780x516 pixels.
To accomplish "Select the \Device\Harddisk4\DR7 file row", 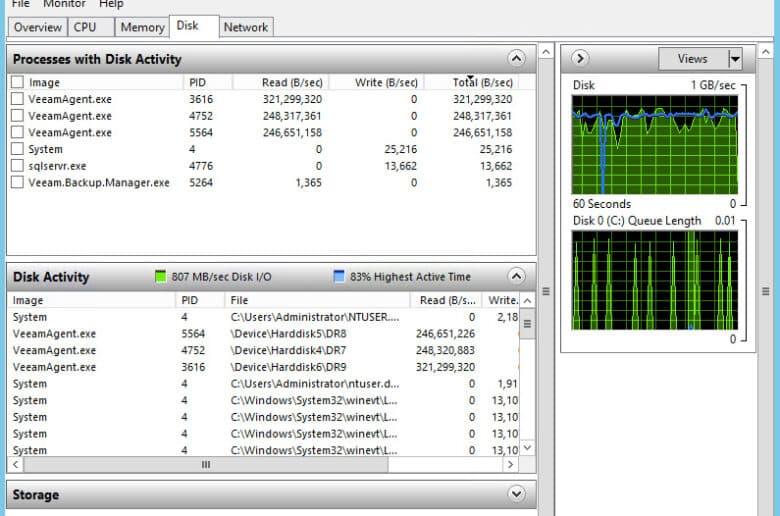I will (264, 350).
